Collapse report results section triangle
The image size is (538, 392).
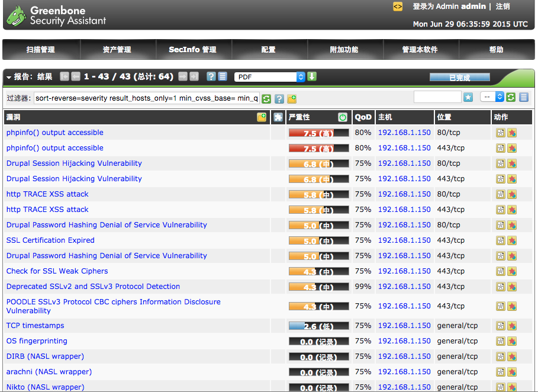[x=8, y=78]
